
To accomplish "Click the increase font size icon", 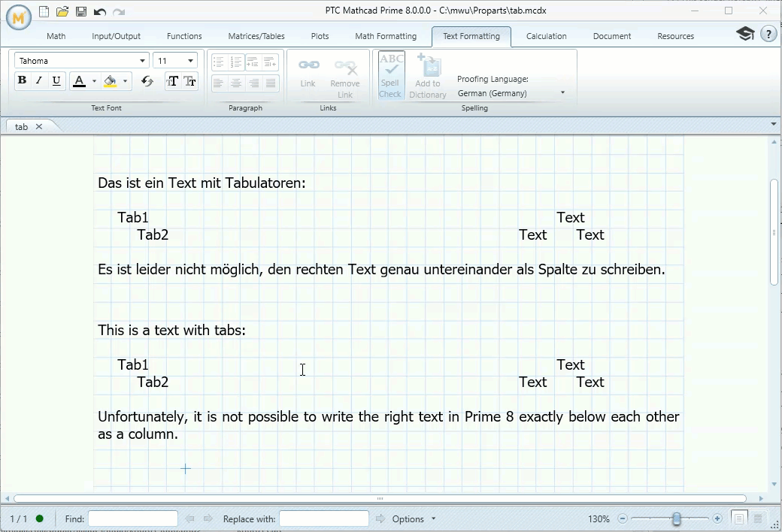I will [x=174, y=81].
